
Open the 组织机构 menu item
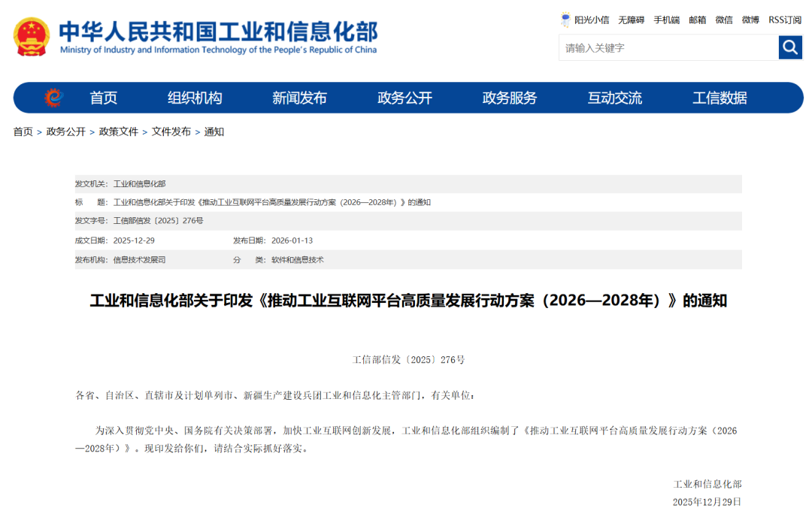coord(195,98)
